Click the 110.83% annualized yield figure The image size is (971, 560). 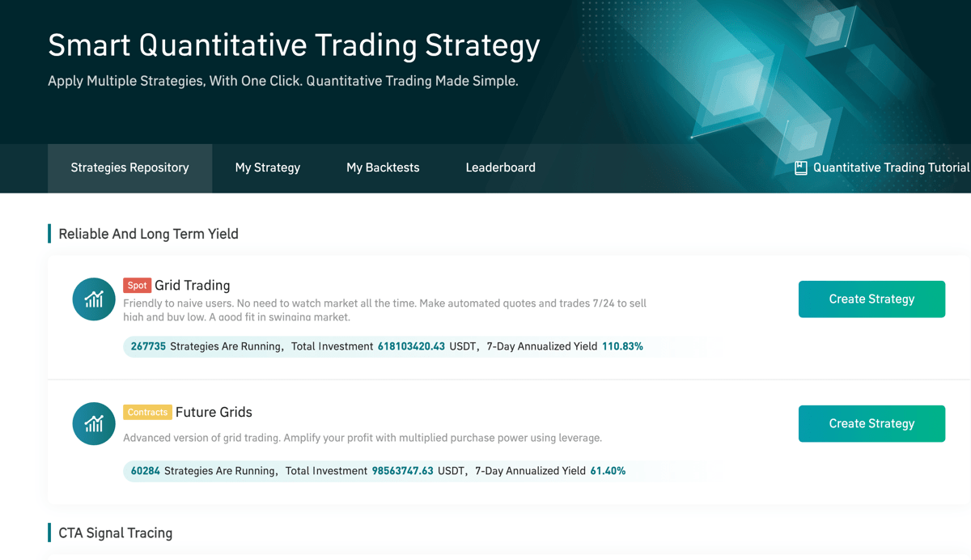click(x=622, y=346)
